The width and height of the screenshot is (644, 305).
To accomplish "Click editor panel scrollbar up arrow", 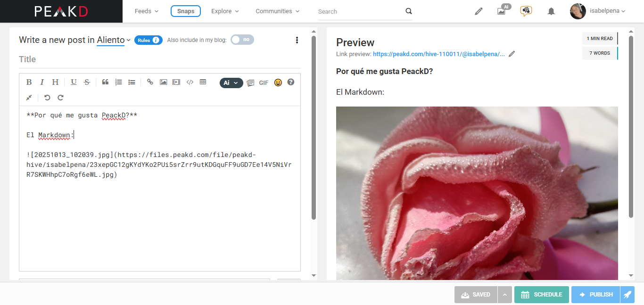I will [314, 32].
